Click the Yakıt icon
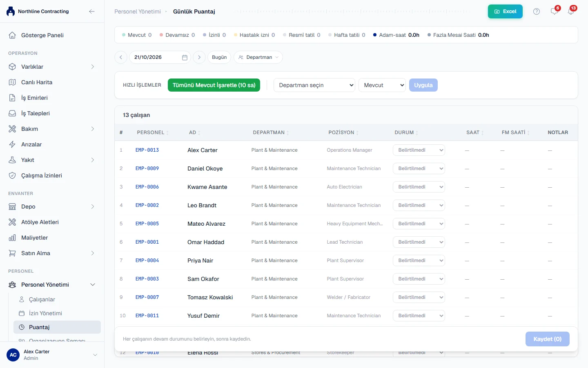Viewport: 588px width, 368px height. pyautogui.click(x=12, y=160)
